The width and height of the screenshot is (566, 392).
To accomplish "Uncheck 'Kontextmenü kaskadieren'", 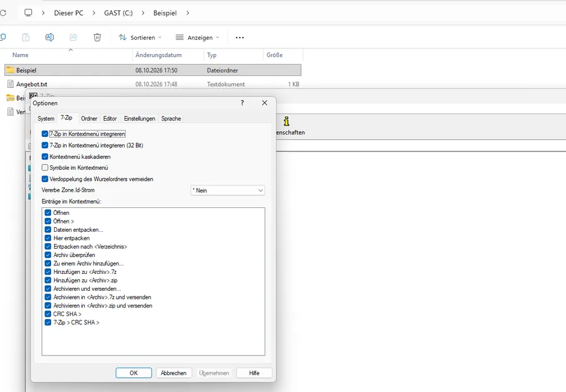I will coord(45,156).
